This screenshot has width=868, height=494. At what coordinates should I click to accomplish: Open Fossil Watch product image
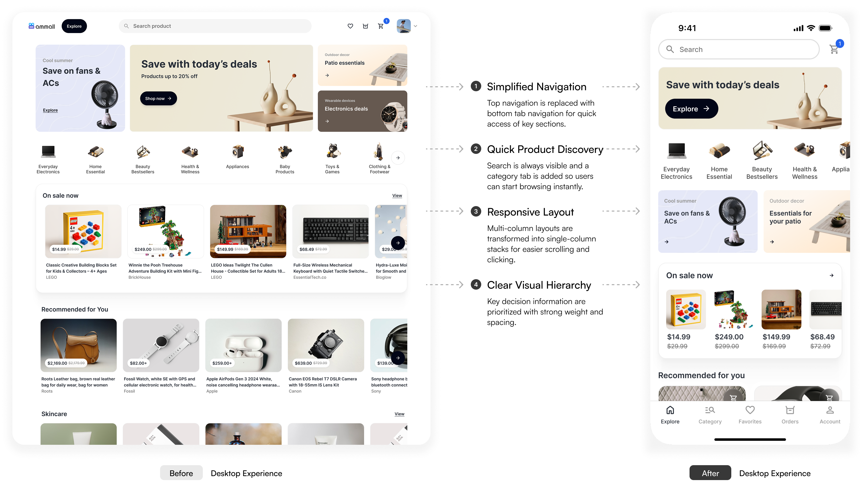[161, 345]
